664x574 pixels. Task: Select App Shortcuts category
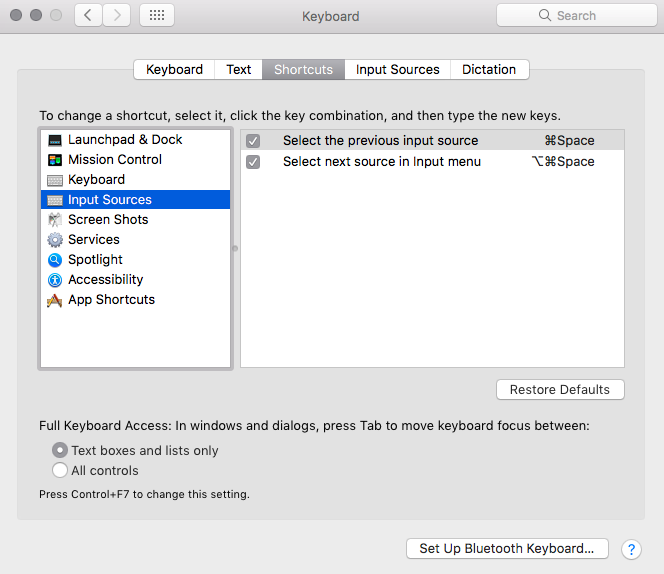tap(136, 299)
